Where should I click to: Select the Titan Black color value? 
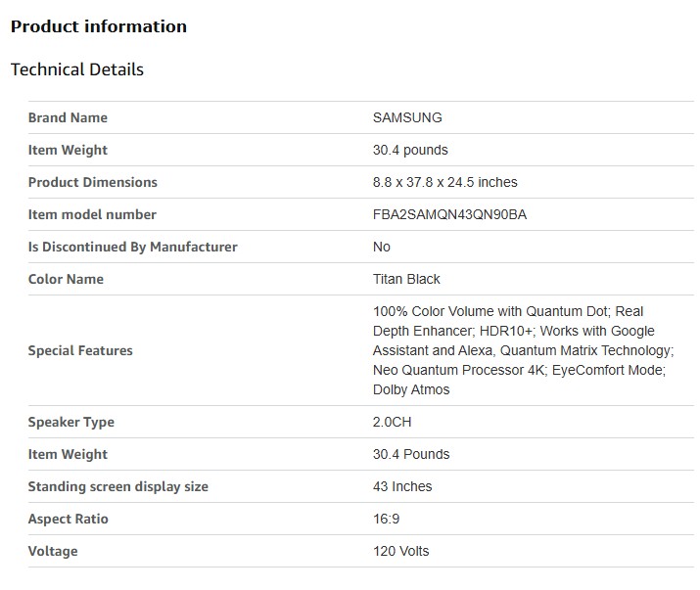(406, 279)
